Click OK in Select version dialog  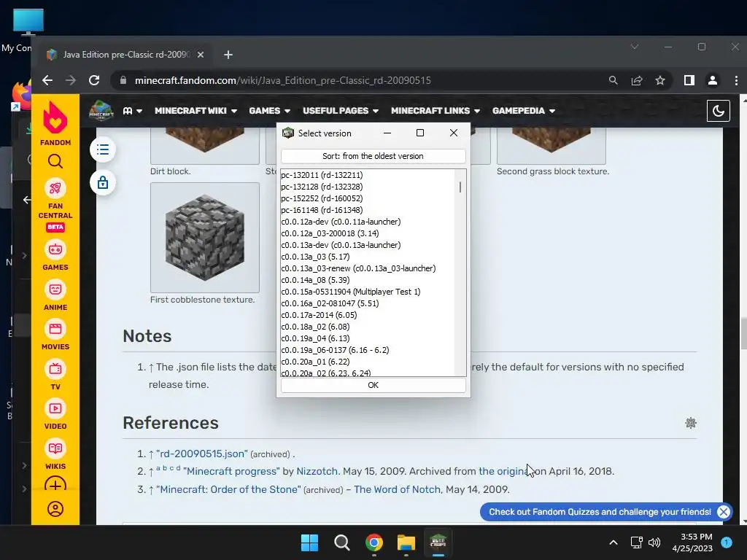(373, 385)
